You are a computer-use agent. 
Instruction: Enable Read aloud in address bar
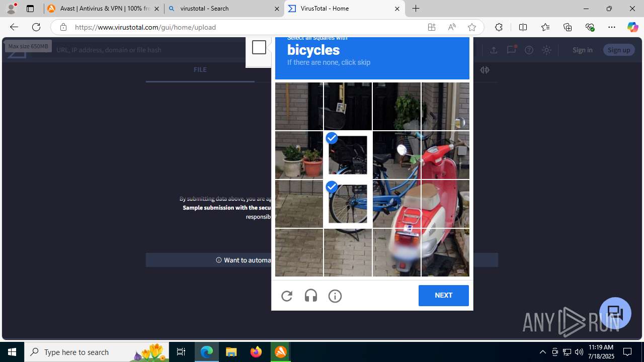pyautogui.click(x=452, y=27)
